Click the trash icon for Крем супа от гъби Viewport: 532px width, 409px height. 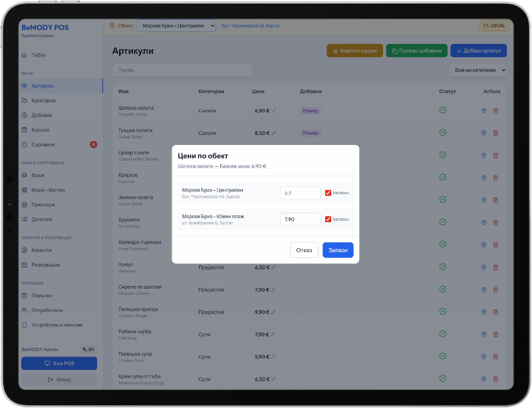click(x=495, y=379)
